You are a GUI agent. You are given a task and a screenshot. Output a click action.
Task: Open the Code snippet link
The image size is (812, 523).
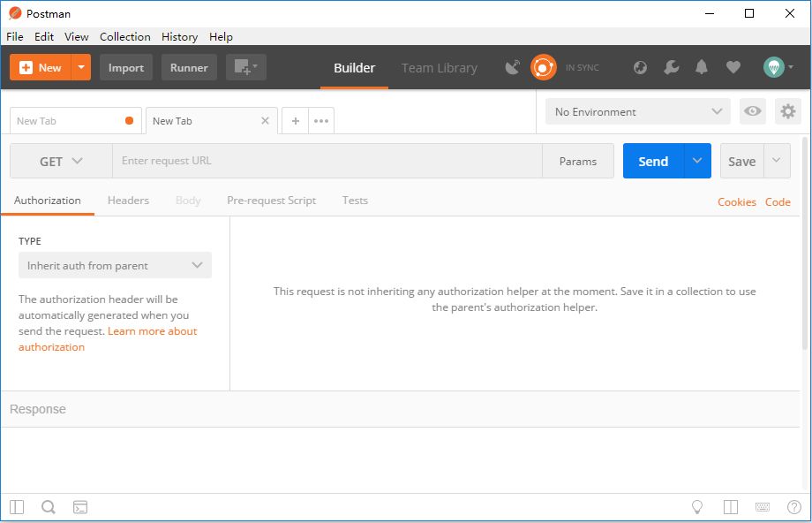coord(778,202)
